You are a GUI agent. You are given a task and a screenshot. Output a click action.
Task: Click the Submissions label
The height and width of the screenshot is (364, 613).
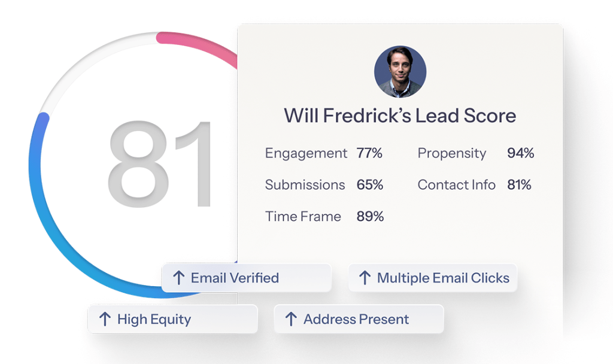click(x=305, y=185)
